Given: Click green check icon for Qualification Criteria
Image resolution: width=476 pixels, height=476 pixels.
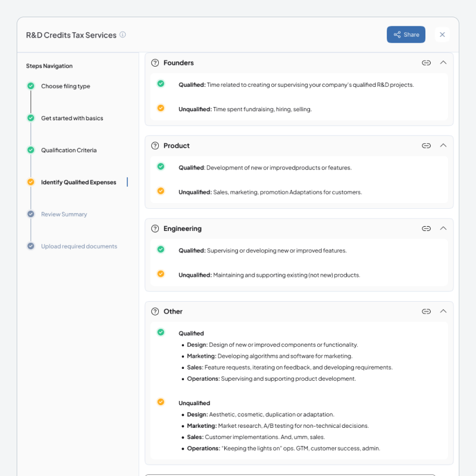Looking at the screenshot, I should click(31, 150).
